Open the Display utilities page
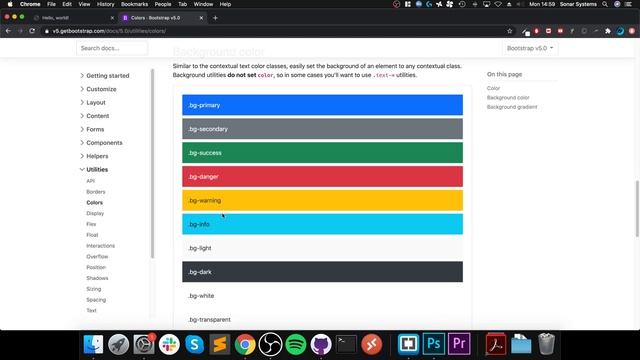The height and width of the screenshot is (360, 640). (x=95, y=213)
